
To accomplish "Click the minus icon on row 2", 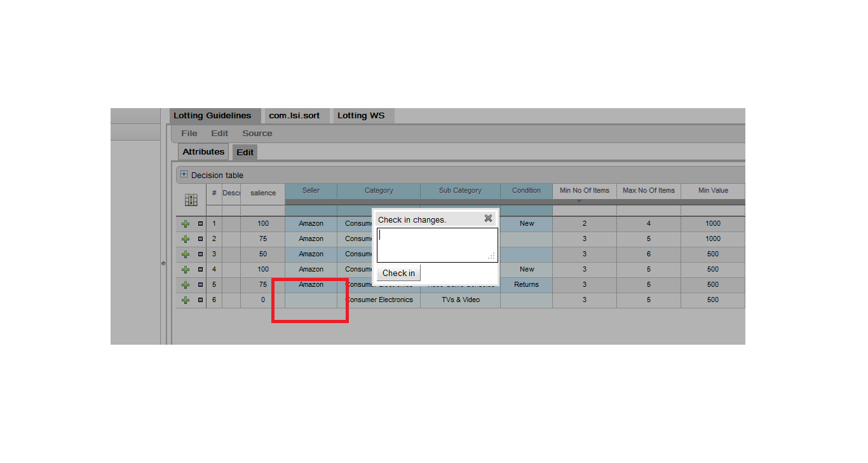I will [x=200, y=239].
